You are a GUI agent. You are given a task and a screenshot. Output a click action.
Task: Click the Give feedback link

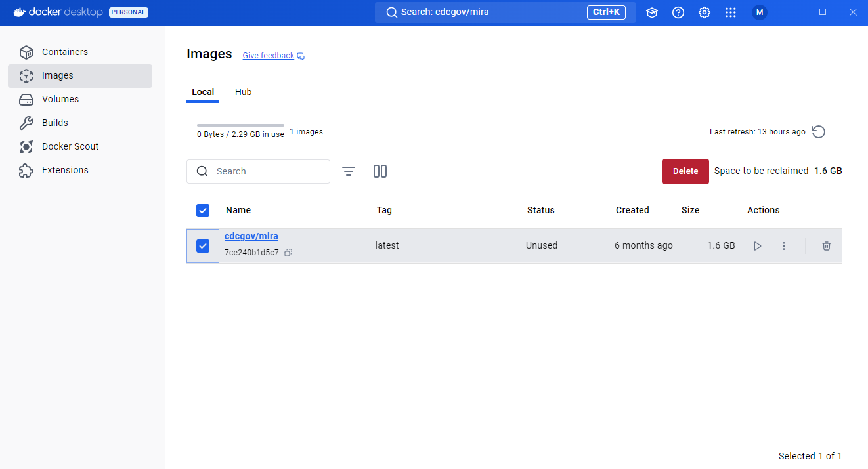tap(269, 56)
